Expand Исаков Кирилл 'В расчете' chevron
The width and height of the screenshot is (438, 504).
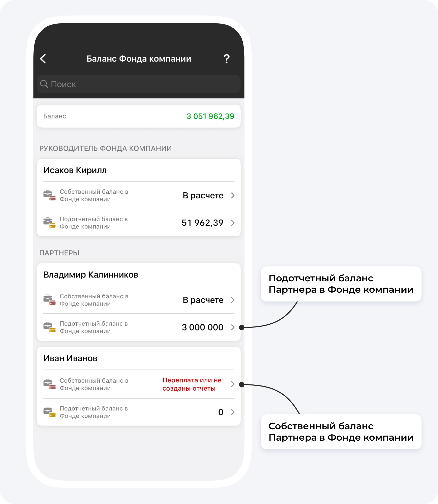pos(233,196)
